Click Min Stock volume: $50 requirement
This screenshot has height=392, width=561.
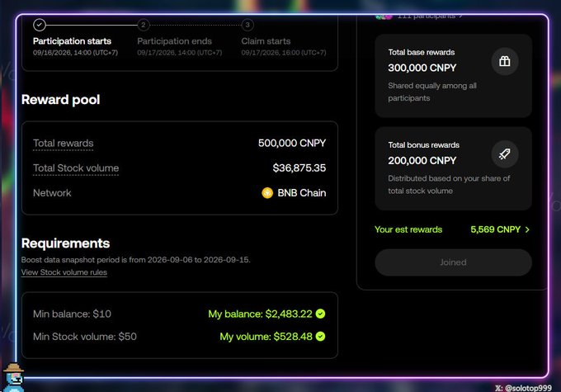click(x=85, y=337)
